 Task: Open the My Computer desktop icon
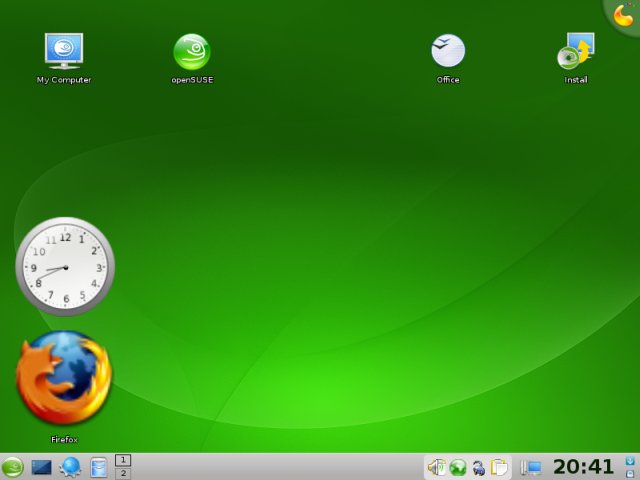tap(64, 51)
